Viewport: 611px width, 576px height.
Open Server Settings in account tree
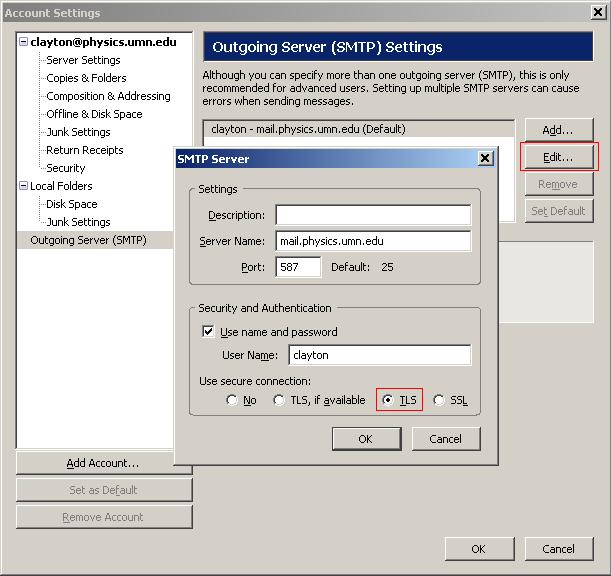pyautogui.click(x=83, y=60)
